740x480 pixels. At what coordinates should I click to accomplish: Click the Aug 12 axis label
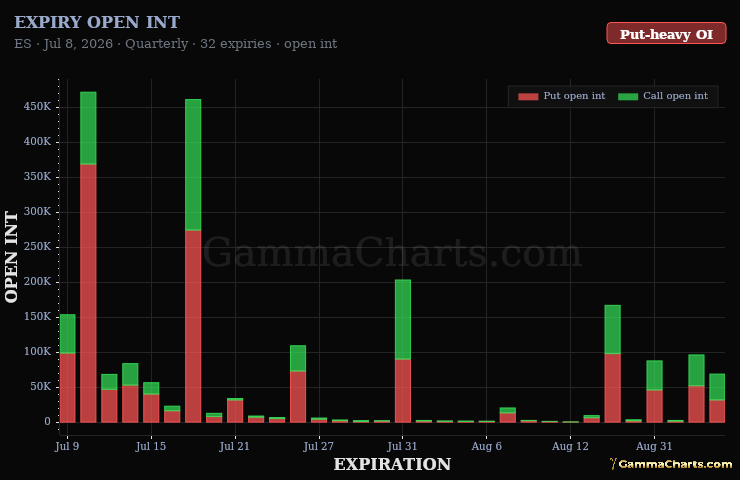pos(570,446)
